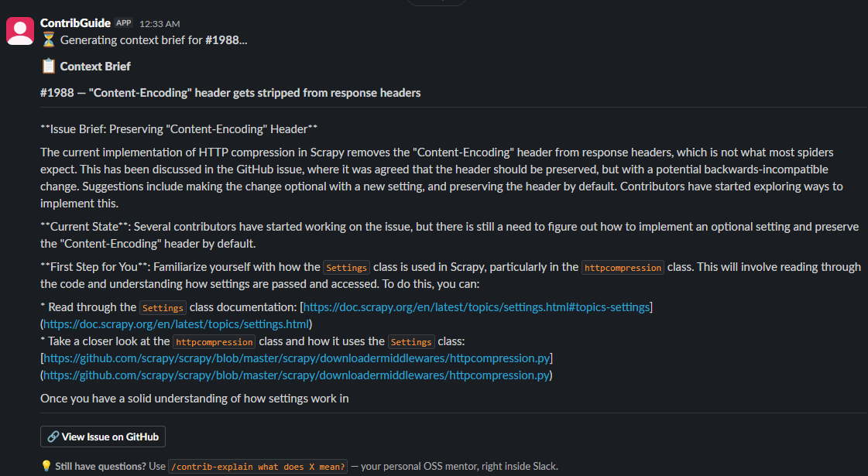Click the clipboard emoji beside Context Brief
The height and width of the screenshot is (476, 868).
48,67
